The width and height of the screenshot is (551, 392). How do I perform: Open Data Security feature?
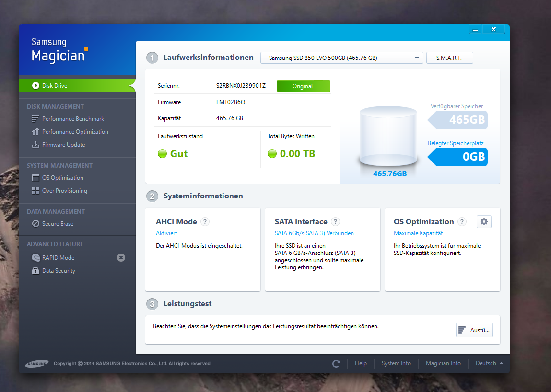pyautogui.click(x=59, y=271)
